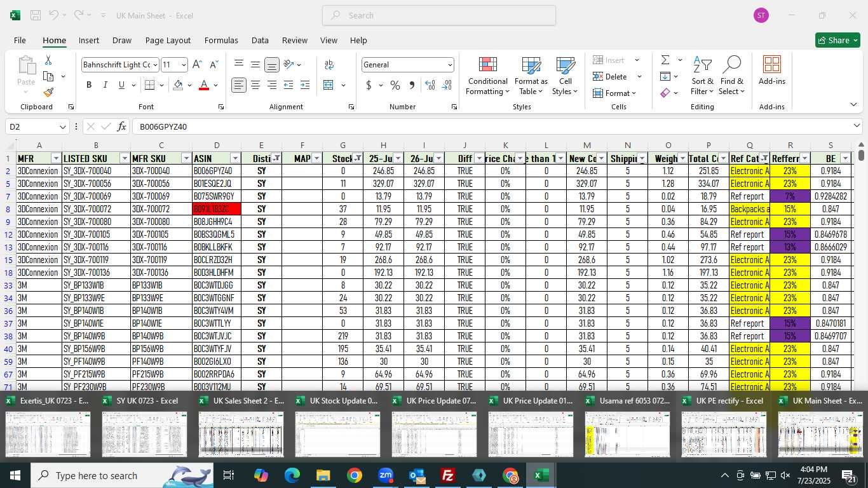Open the UK Sales Sheet 2 window thumbnail
Viewport: 868px width, 488px height.
241,426
